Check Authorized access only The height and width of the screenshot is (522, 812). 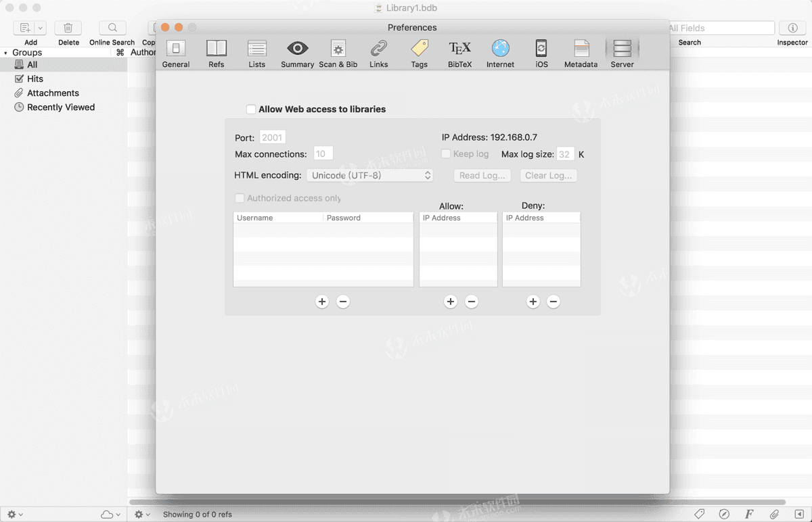pyautogui.click(x=240, y=198)
